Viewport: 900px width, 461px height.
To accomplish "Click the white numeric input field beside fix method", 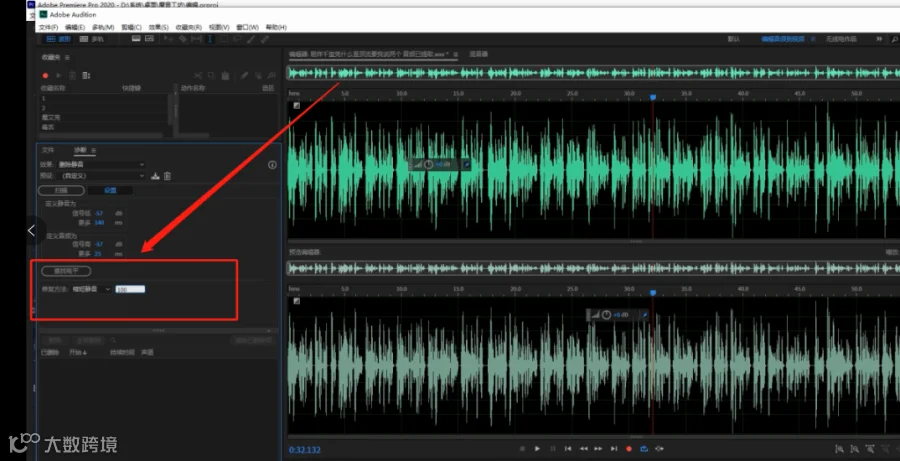I will [130, 289].
